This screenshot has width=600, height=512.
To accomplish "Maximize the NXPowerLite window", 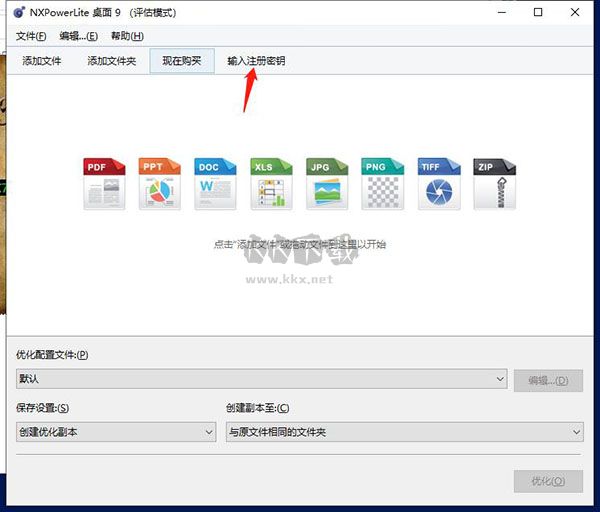I will click(538, 12).
